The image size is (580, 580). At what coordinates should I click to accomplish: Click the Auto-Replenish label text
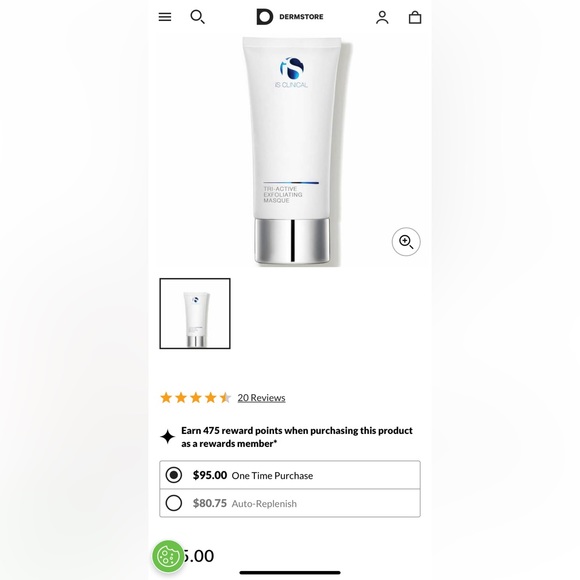264,503
